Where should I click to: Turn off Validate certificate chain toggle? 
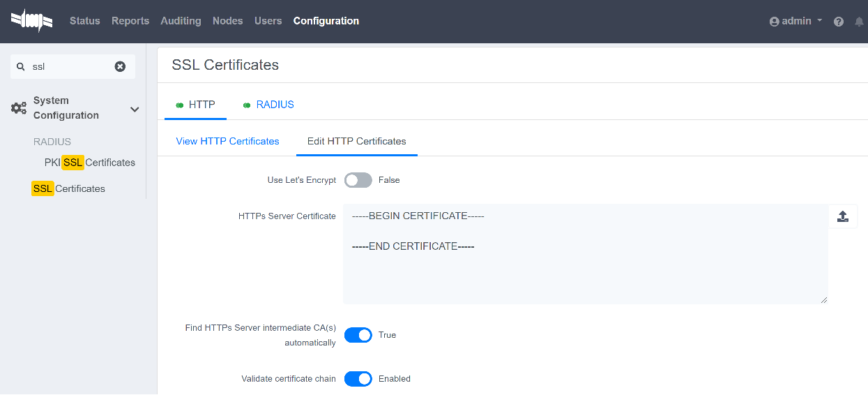(358, 379)
